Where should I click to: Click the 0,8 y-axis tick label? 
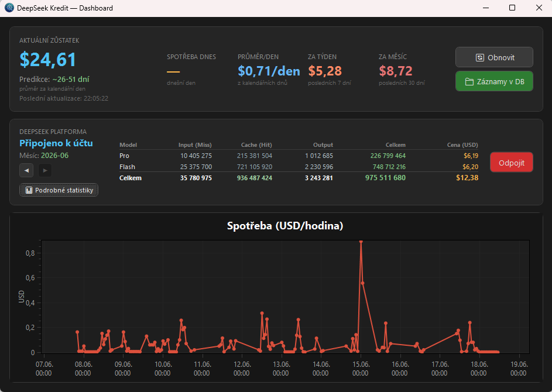30,253
